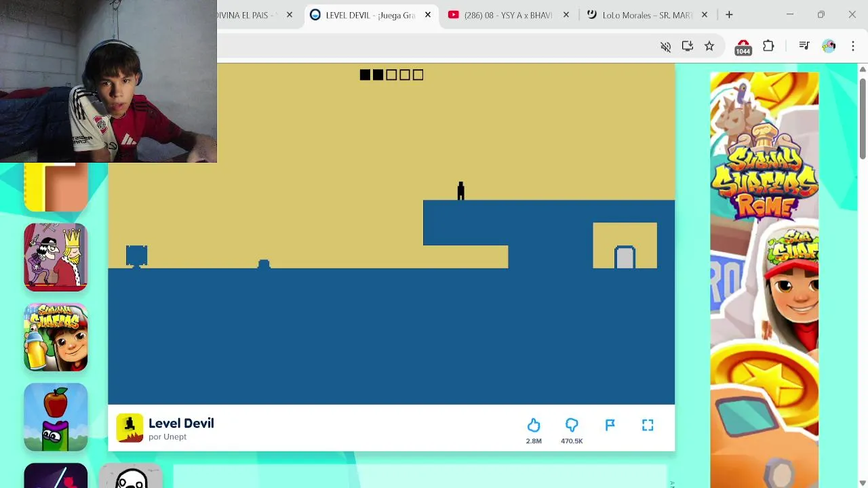Open the dark game thumbnail with pink slash
Image resolution: width=868 pixels, height=488 pixels.
(x=56, y=476)
